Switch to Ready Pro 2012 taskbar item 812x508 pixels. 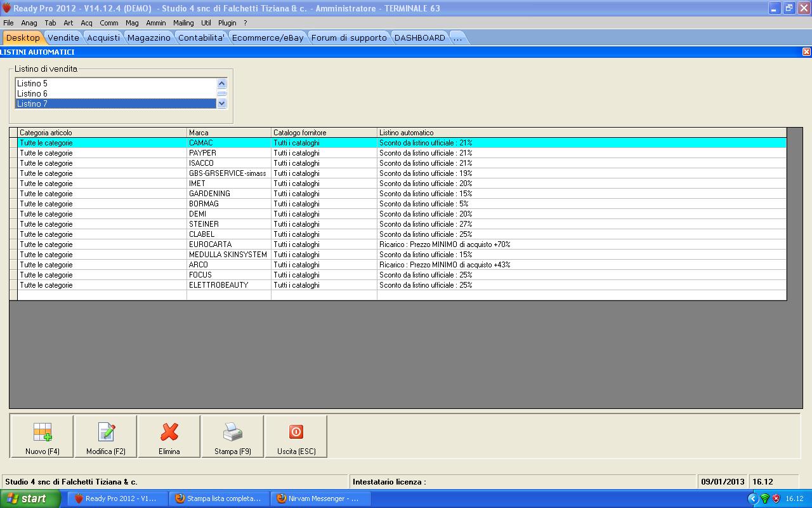tap(117, 498)
